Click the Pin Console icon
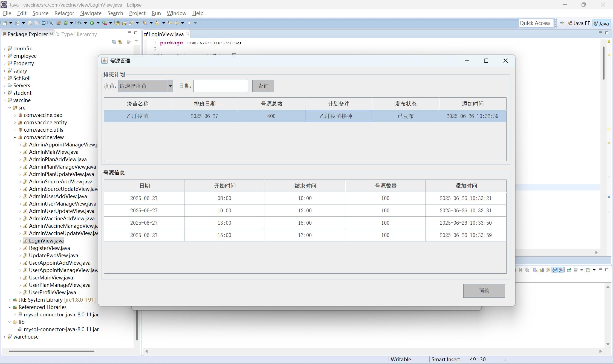The width and height of the screenshot is (613, 364). [x=569, y=270]
